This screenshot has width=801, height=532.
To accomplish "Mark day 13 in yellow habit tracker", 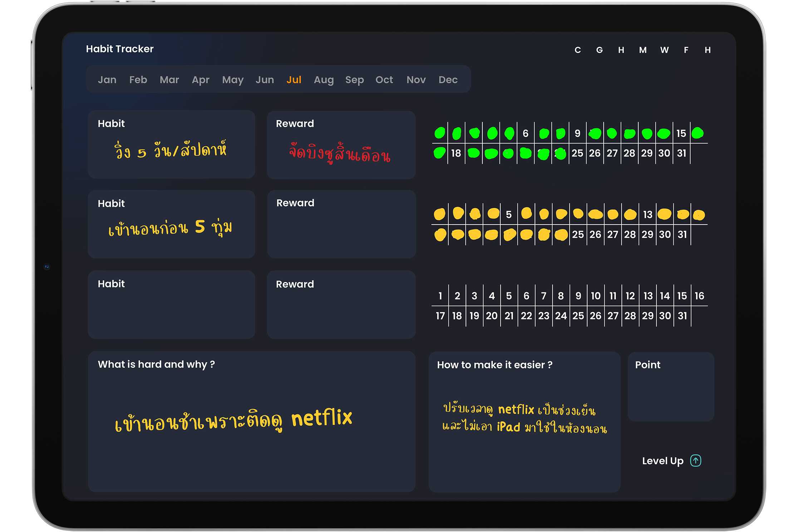I will (x=648, y=215).
